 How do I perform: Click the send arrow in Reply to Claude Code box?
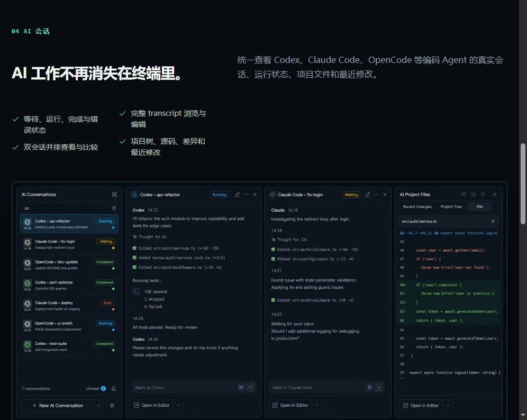(369, 387)
